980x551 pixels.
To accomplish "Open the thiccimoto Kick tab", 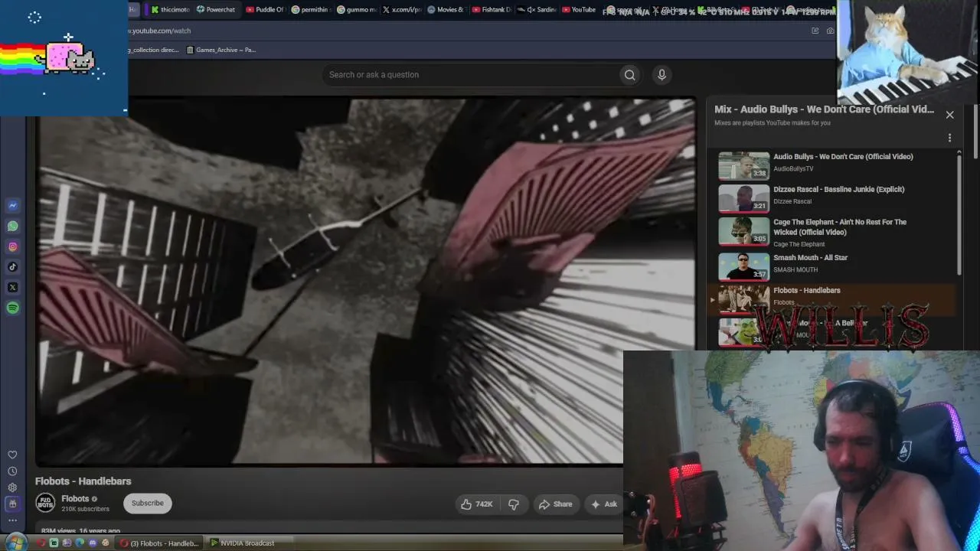I will coord(170,10).
